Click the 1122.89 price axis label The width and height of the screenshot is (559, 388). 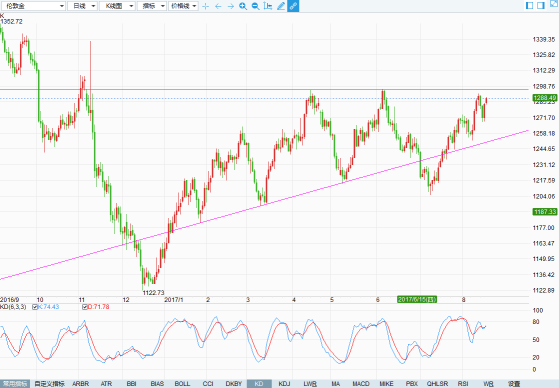(544, 291)
